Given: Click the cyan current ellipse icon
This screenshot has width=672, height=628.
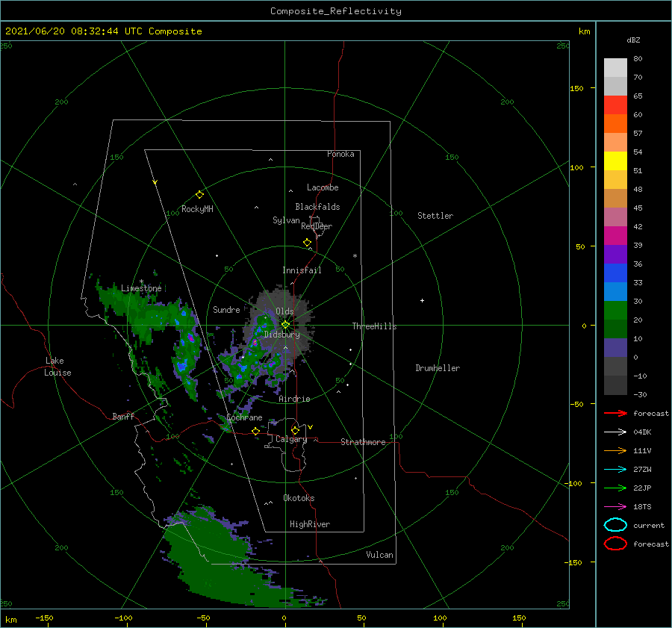Looking at the screenshot, I should click(x=615, y=525).
